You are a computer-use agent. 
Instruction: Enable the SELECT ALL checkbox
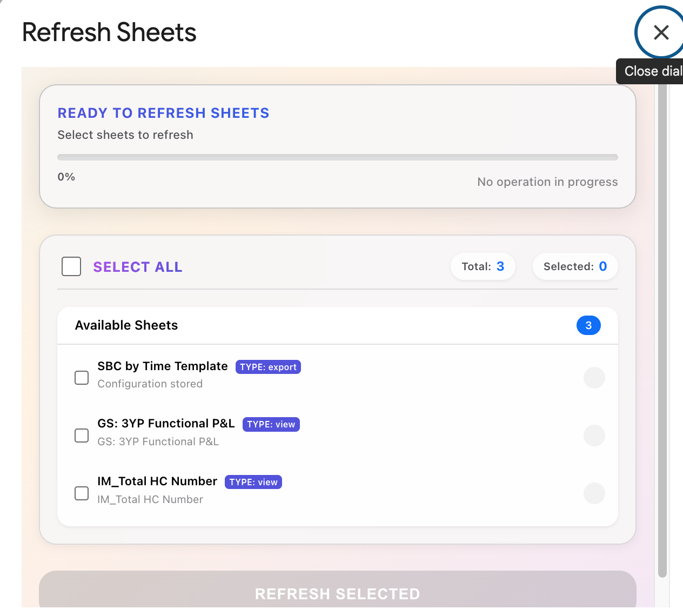pyautogui.click(x=71, y=266)
